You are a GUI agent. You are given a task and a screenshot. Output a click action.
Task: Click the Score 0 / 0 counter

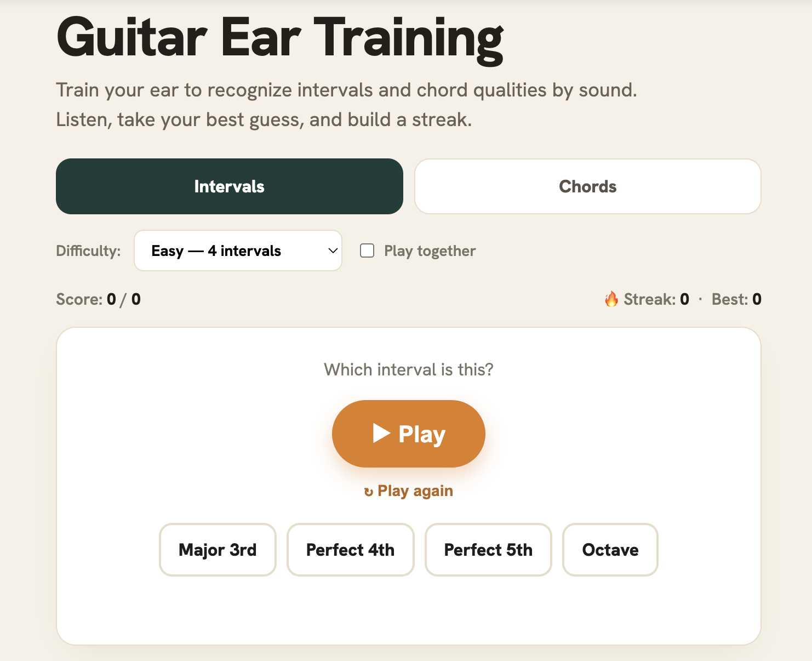(99, 299)
